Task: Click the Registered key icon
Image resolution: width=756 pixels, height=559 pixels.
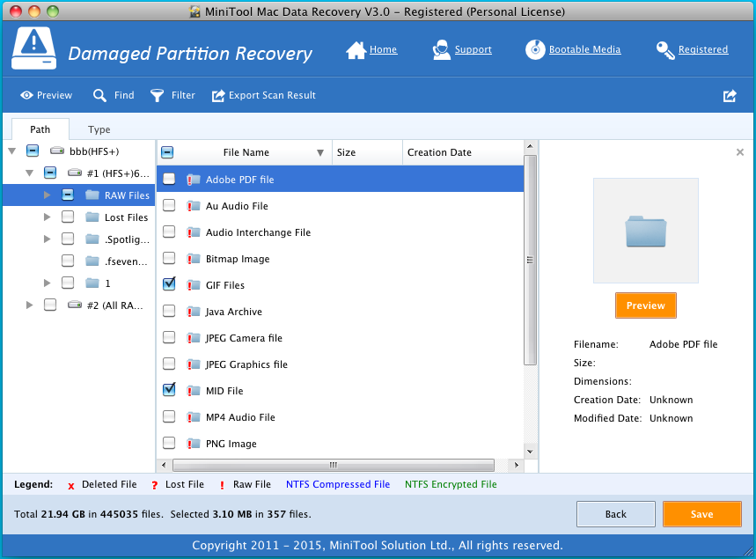Action: point(665,50)
